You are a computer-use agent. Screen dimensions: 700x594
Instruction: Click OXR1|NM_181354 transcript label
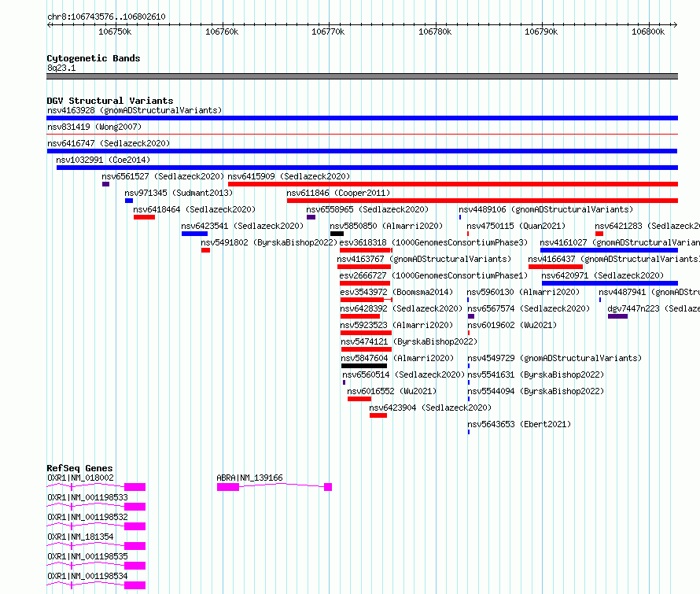pos(80,537)
